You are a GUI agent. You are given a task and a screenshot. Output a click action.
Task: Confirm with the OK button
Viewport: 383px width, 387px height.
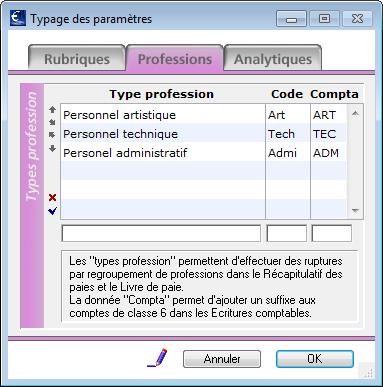(x=315, y=359)
